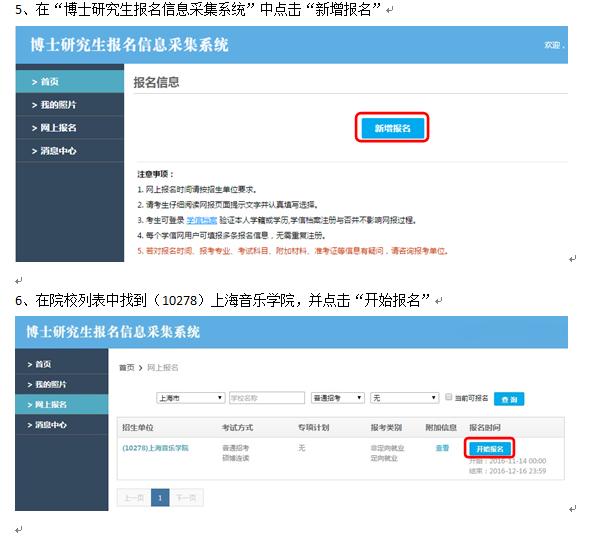Open 网上报名 in the 报名信息 page sidebar
This screenshot has height=536, width=616.
coord(70,128)
